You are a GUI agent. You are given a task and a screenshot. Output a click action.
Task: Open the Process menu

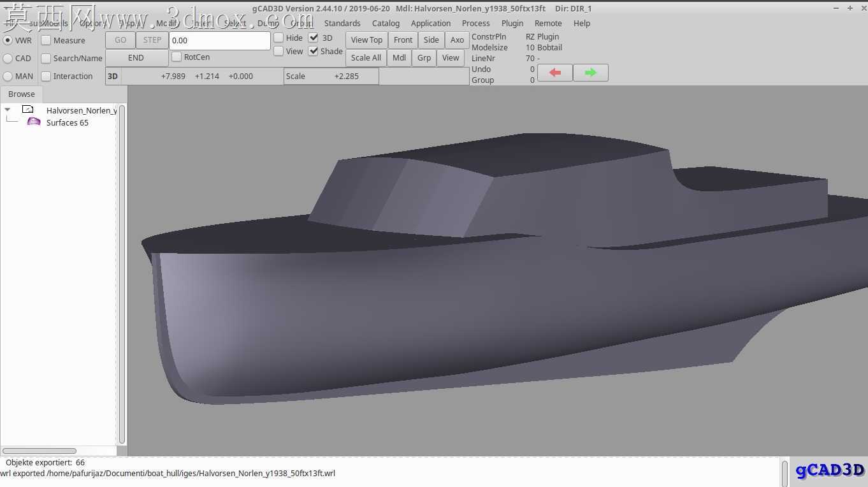tap(475, 23)
